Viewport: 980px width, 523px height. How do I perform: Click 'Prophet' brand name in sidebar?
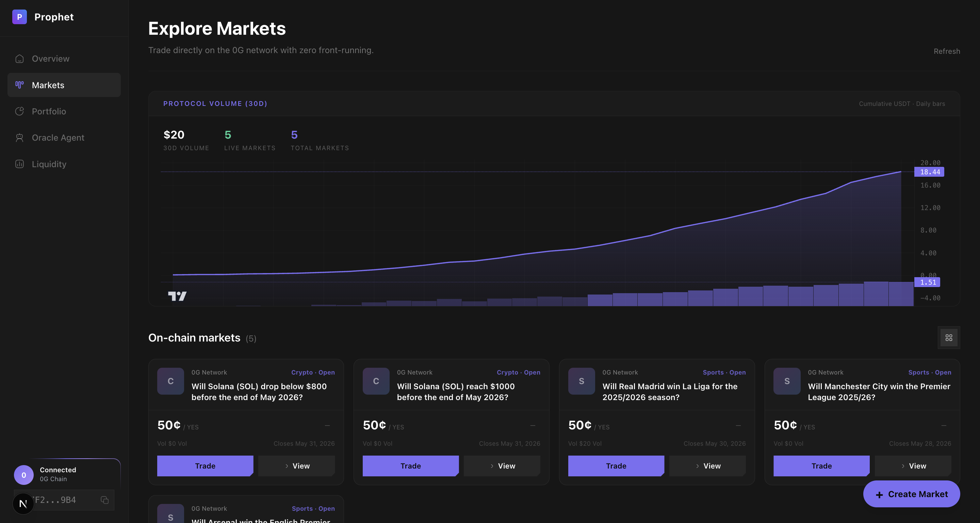pyautogui.click(x=54, y=17)
